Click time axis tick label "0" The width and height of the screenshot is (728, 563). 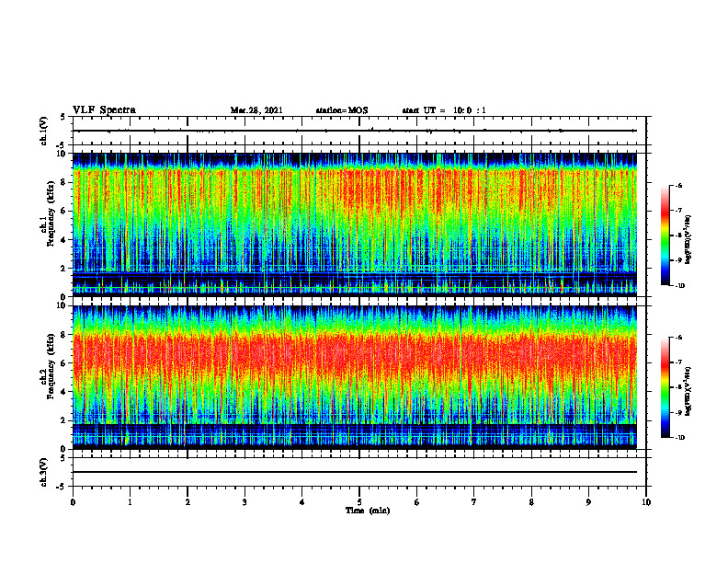coord(73,502)
